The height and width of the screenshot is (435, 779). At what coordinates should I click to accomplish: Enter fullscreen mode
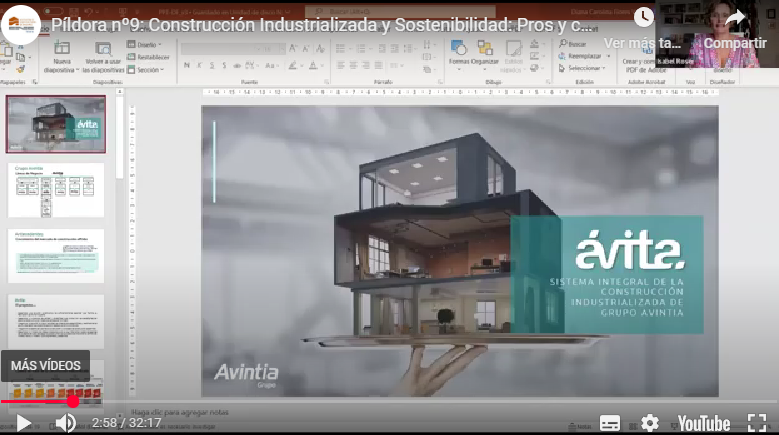[757, 423]
